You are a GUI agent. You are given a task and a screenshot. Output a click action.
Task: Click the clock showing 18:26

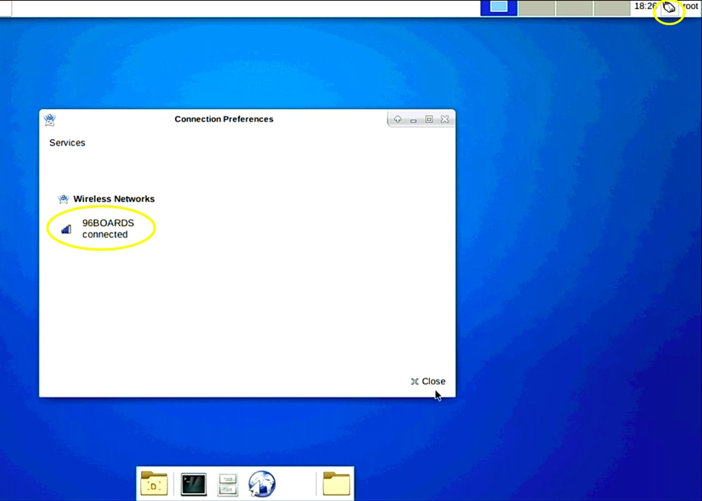tap(644, 7)
